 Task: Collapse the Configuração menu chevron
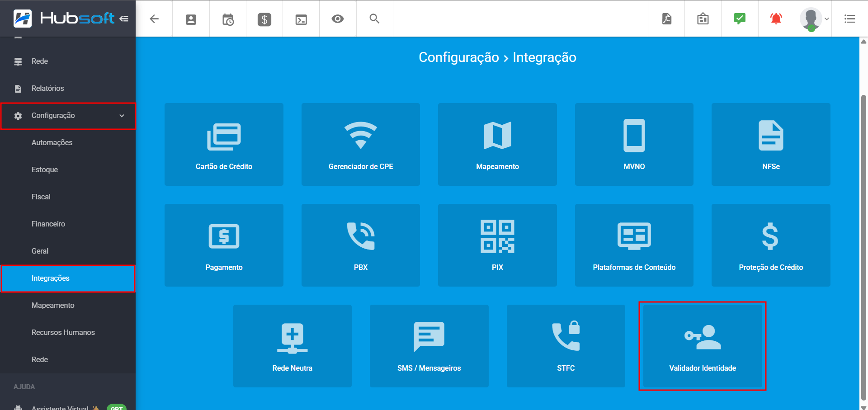(x=122, y=116)
